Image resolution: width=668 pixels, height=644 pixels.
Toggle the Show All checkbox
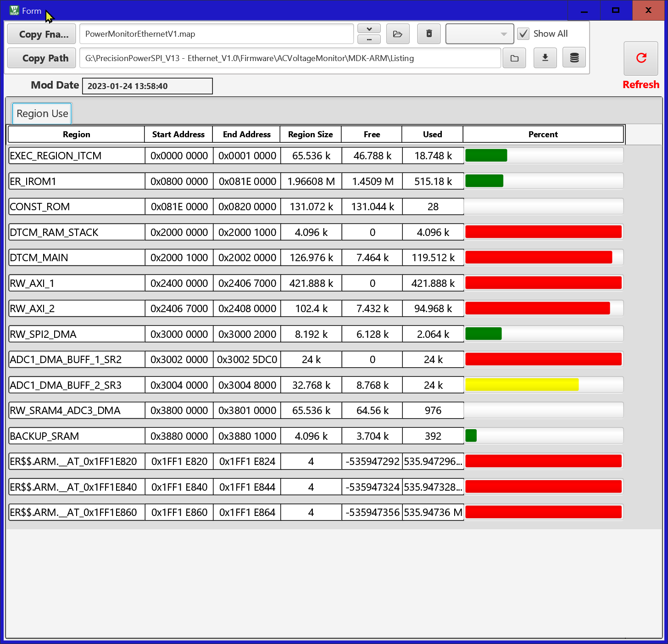[x=523, y=34]
